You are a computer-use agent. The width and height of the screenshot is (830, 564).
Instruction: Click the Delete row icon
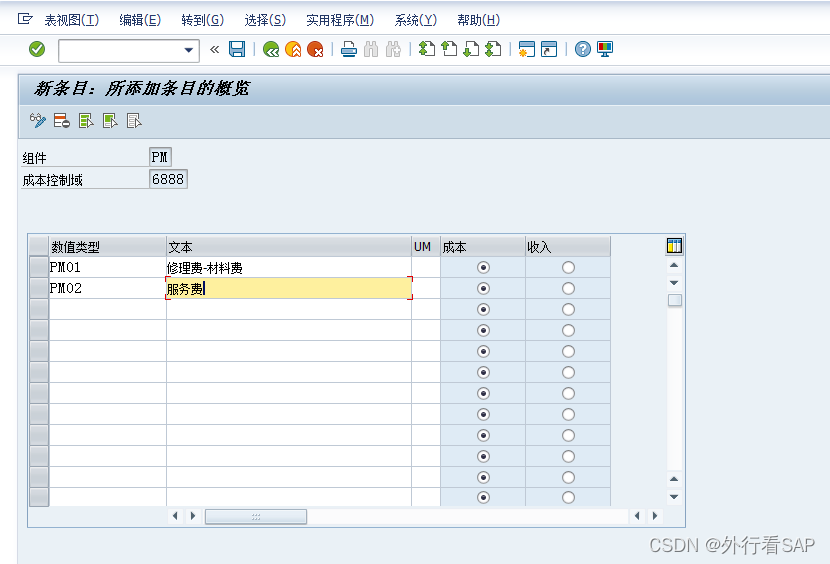click(62, 121)
